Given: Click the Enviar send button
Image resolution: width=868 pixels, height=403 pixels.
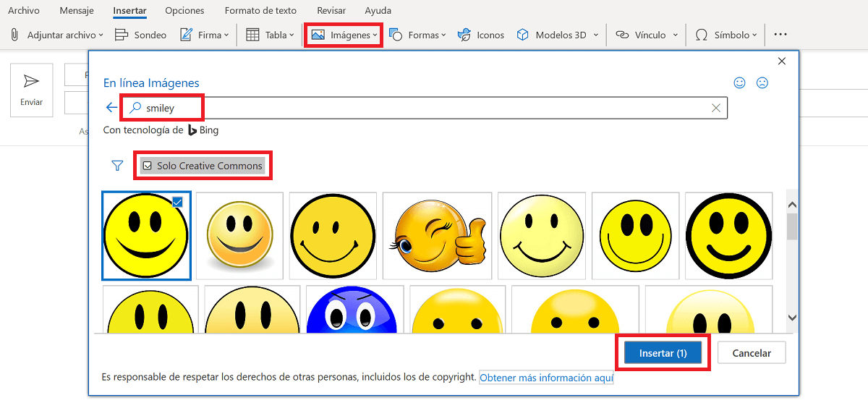Looking at the screenshot, I should (32, 90).
